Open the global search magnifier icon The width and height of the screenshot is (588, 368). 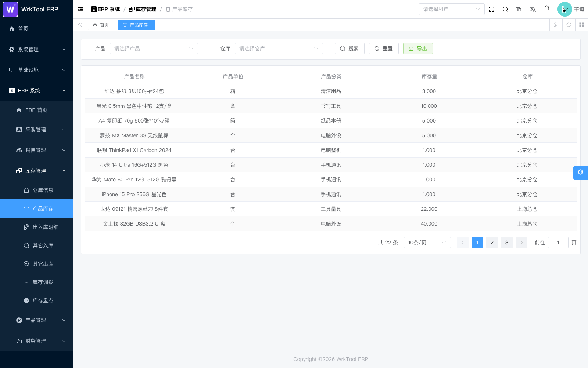(505, 9)
